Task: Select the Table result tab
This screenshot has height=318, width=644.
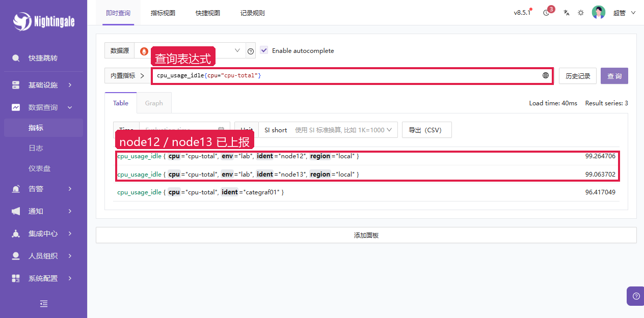Action: point(121,103)
